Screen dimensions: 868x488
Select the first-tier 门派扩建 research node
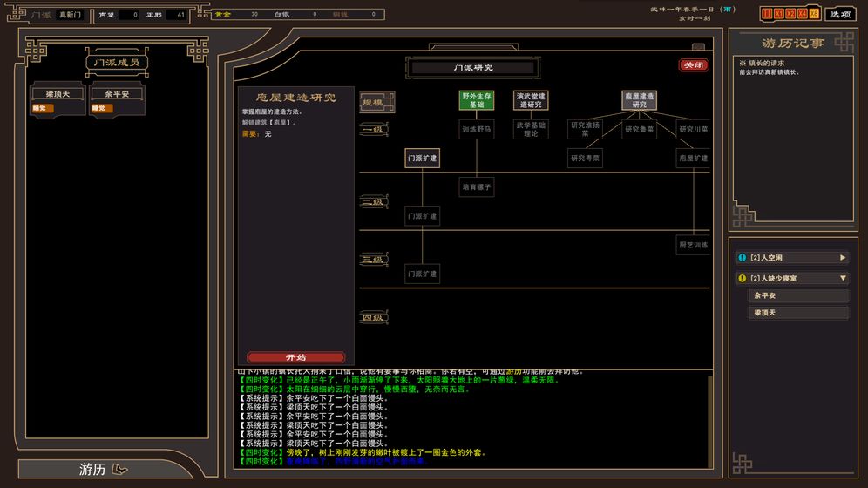pyautogui.click(x=423, y=158)
